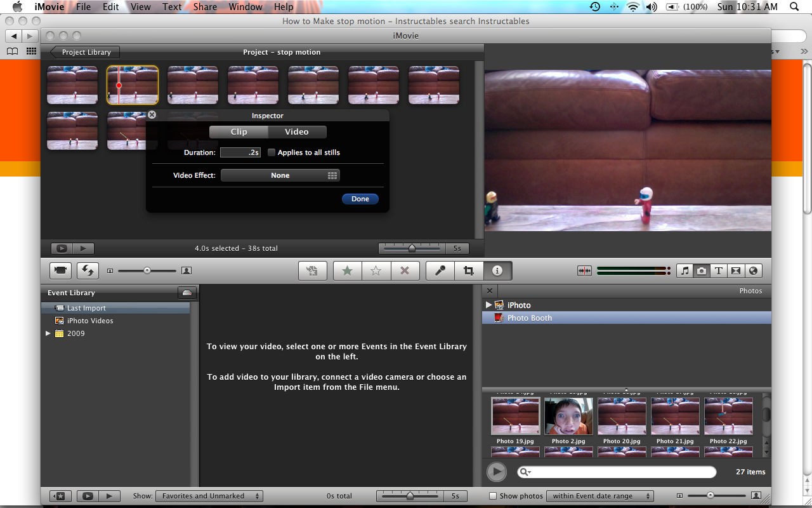Viewport: 812px width, 508px height.
Task: Select Last Import in Event Library
Action: click(115, 308)
